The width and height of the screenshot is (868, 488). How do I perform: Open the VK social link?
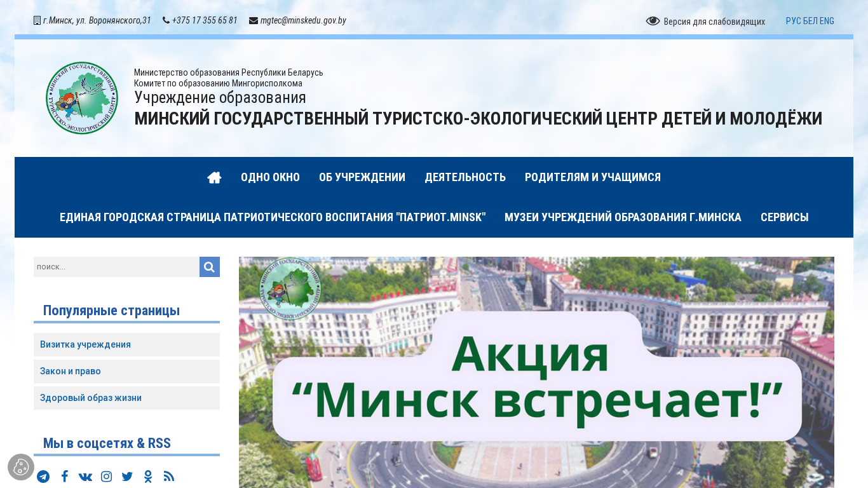pyautogui.click(x=85, y=477)
